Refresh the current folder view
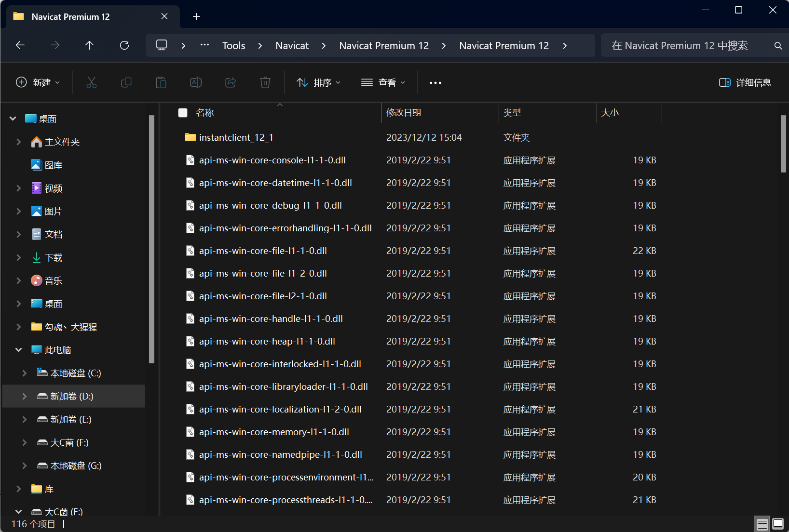This screenshot has height=532, width=789. [124, 45]
